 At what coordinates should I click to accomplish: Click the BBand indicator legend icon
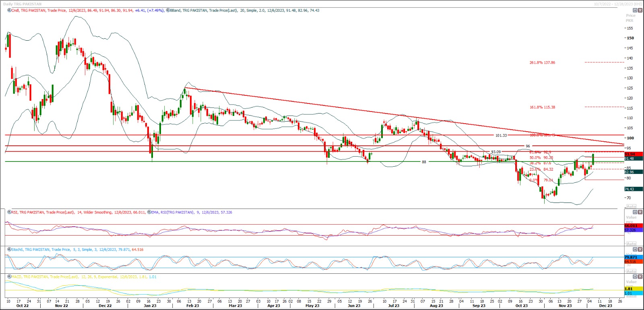click(x=168, y=10)
